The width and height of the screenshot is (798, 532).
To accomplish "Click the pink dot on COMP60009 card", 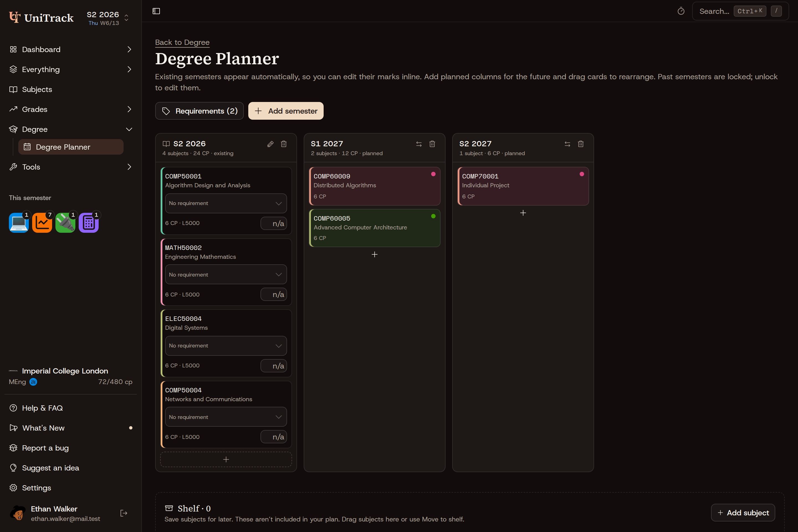I will pos(433,174).
